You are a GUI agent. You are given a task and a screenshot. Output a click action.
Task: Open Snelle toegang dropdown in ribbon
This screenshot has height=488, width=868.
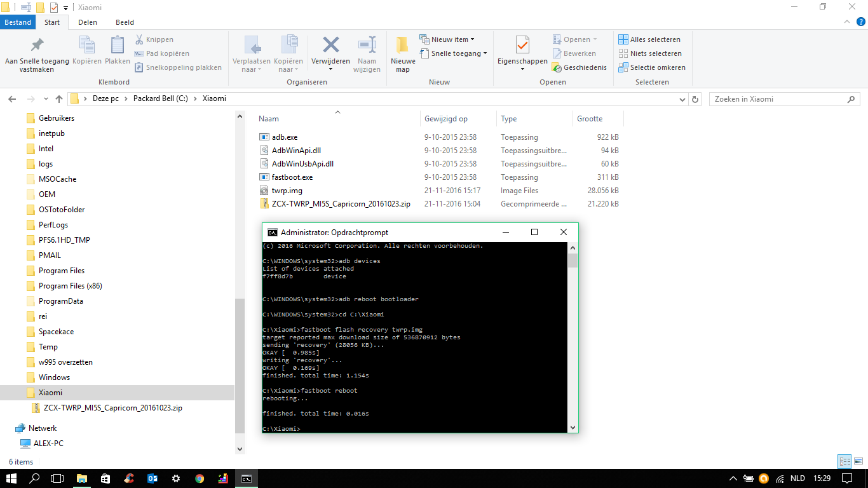[x=454, y=53]
